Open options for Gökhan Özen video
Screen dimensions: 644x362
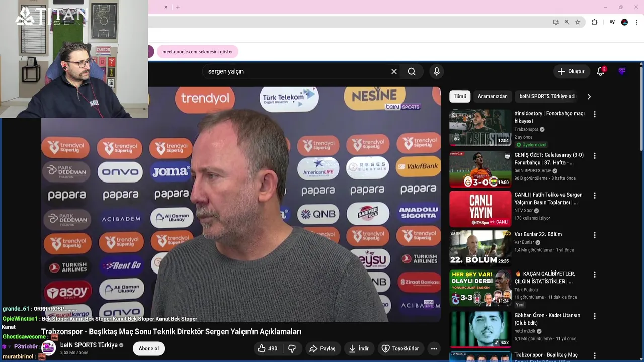(x=595, y=316)
